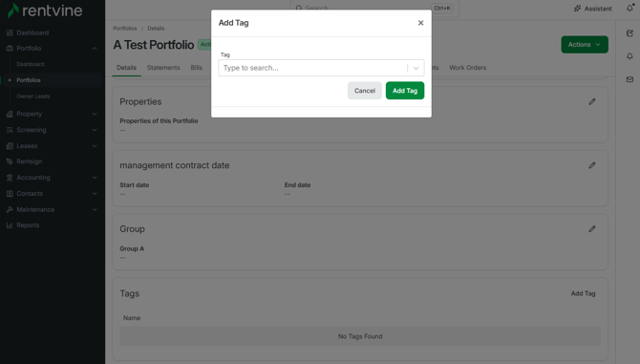Click the 'End date' label
640x364 pixels.
point(297,184)
